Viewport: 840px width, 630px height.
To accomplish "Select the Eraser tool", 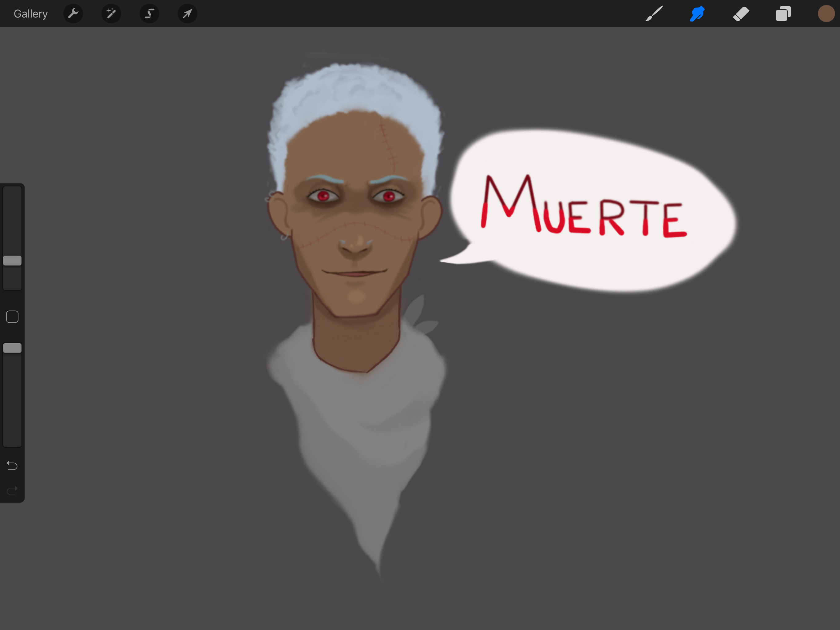I will (x=740, y=14).
